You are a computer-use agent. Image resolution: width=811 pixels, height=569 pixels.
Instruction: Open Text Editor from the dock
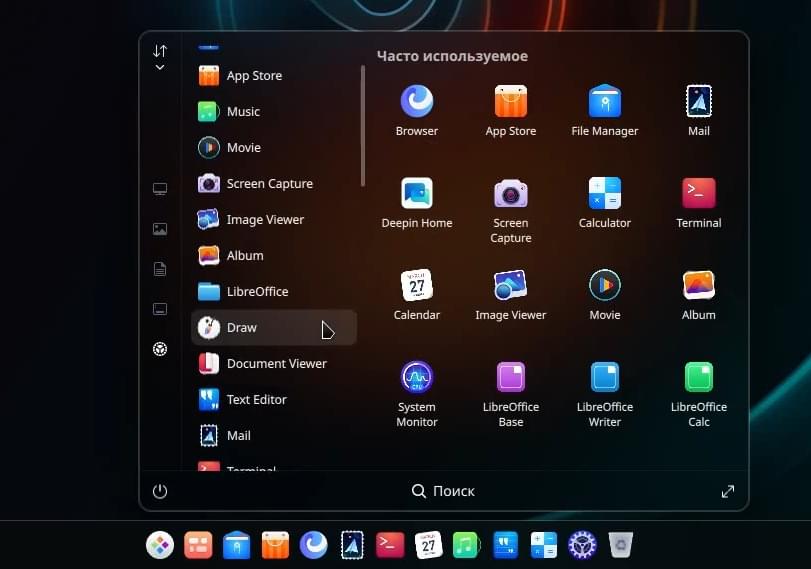tap(505, 545)
